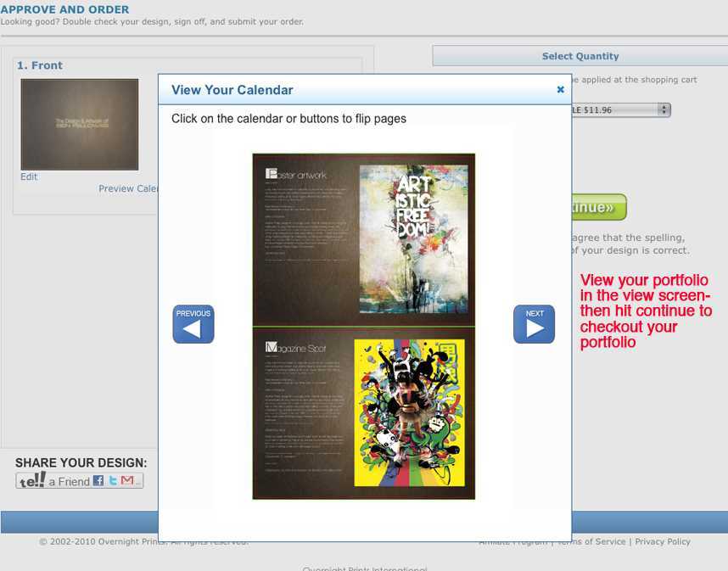Viewport: 728px width, 571px height.
Task: Share design on Facebook icon
Action: (98, 480)
